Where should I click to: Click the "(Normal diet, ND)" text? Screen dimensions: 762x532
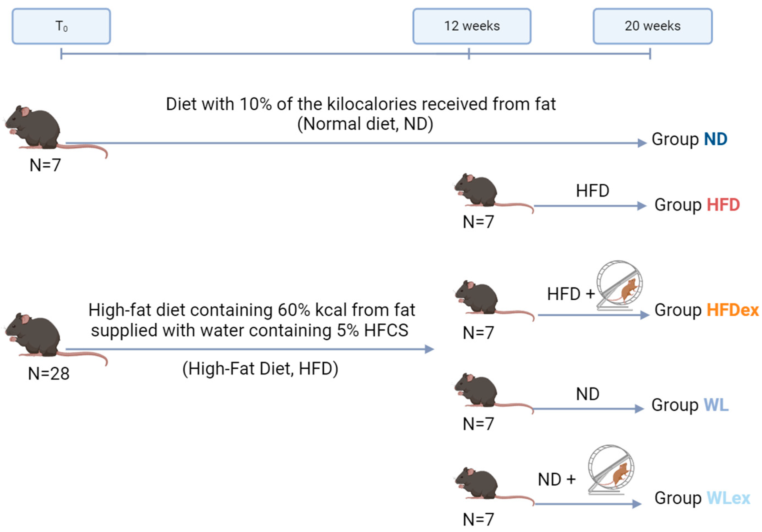(x=365, y=124)
